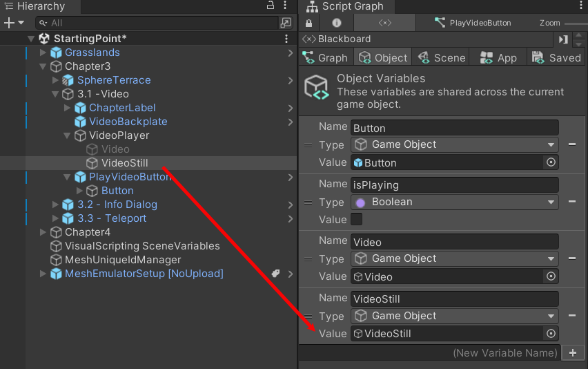The width and height of the screenshot is (588, 369).
Task: Open the object picker for the Video value
Action: click(x=551, y=276)
